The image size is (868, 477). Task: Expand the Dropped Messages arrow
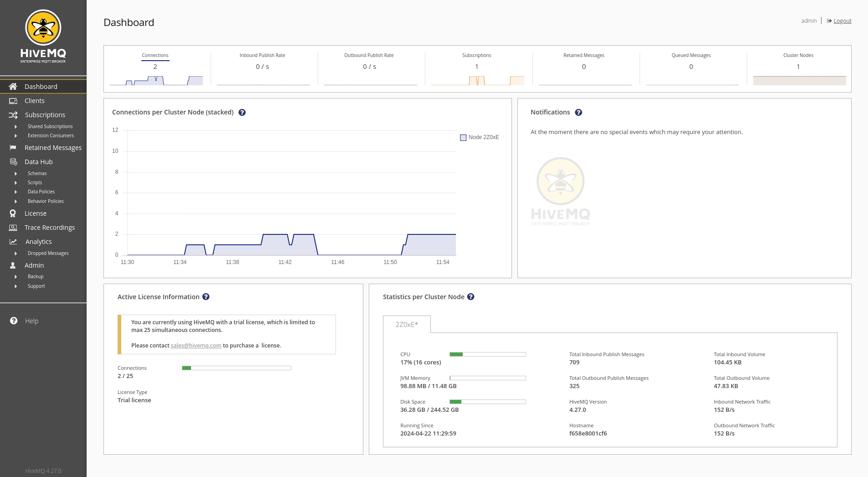tap(16, 254)
